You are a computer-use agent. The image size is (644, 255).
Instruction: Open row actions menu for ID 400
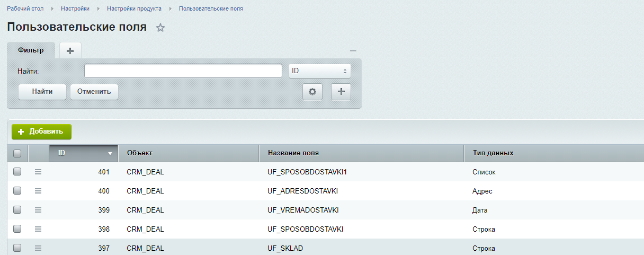[38, 191]
